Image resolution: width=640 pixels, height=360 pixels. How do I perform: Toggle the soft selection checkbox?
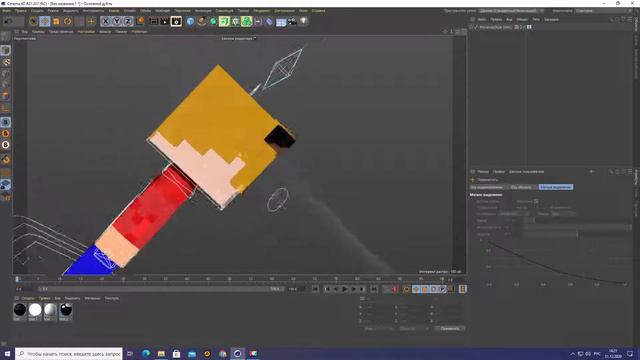536,201
